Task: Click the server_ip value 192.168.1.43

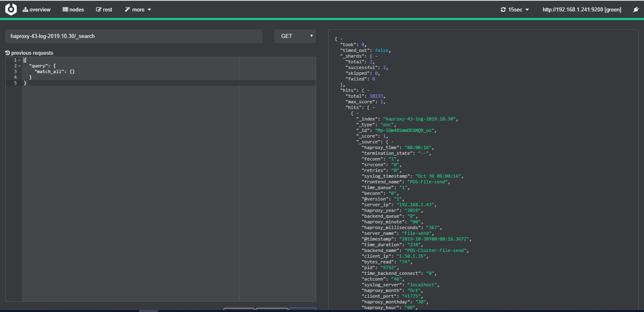Action: [415, 205]
